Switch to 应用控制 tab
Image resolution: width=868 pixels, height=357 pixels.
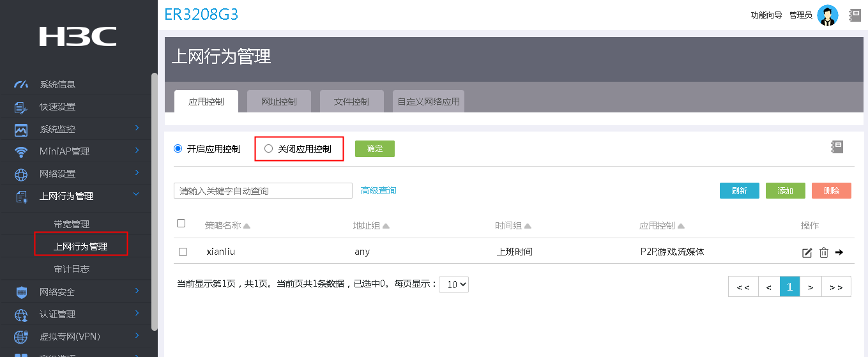coord(206,102)
